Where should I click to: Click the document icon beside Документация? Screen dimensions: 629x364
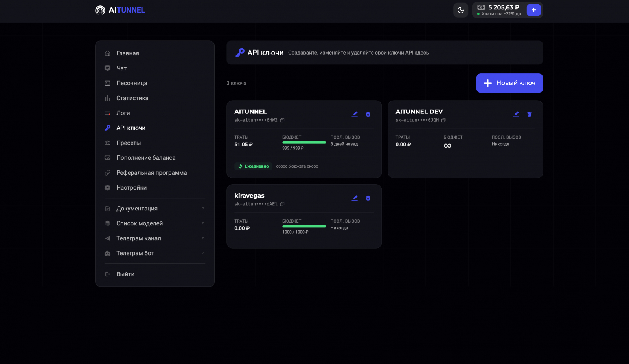pyautogui.click(x=107, y=209)
